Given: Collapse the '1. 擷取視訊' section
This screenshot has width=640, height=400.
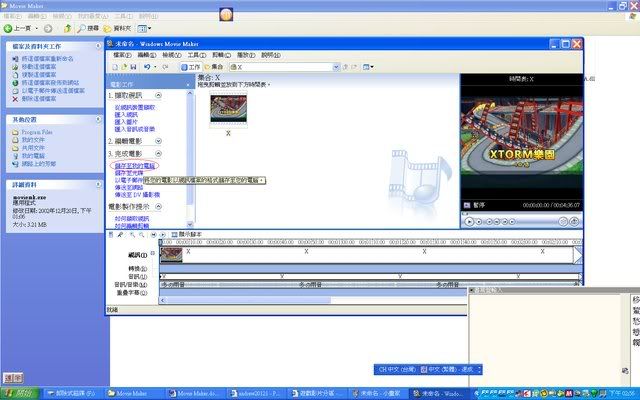Looking at the screenshot, I should click(x=187, y=96).
